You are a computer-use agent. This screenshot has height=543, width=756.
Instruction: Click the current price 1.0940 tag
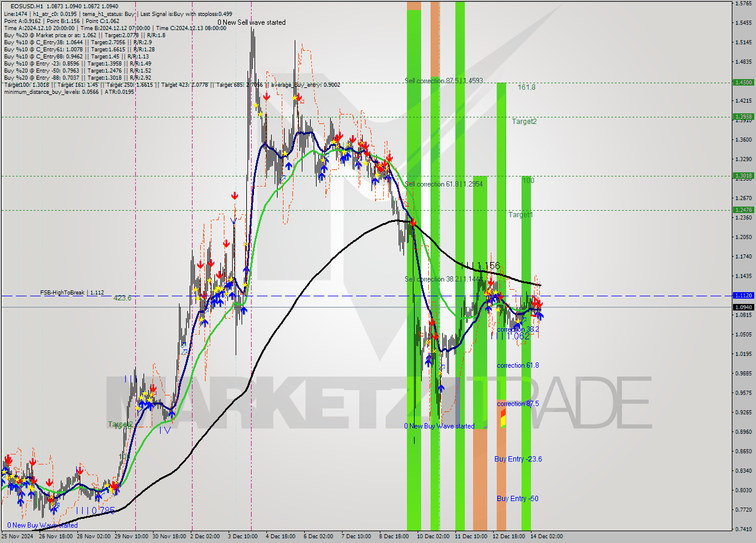coord(743,307)
